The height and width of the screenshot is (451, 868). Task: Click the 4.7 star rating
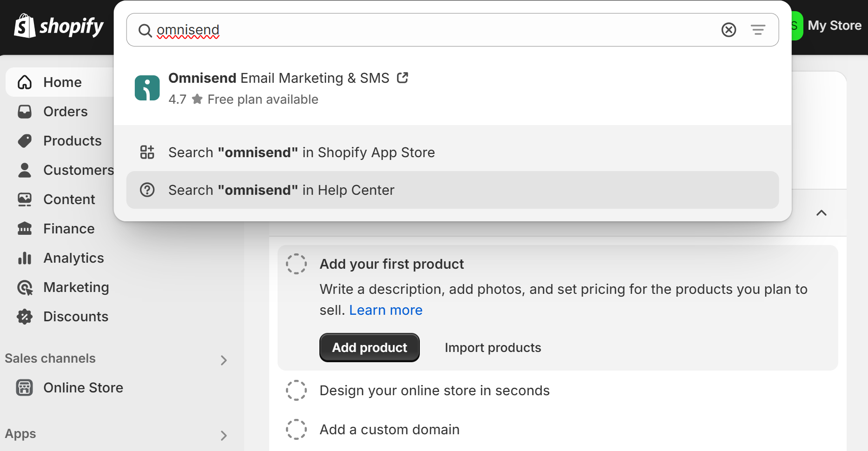(186, 99)
